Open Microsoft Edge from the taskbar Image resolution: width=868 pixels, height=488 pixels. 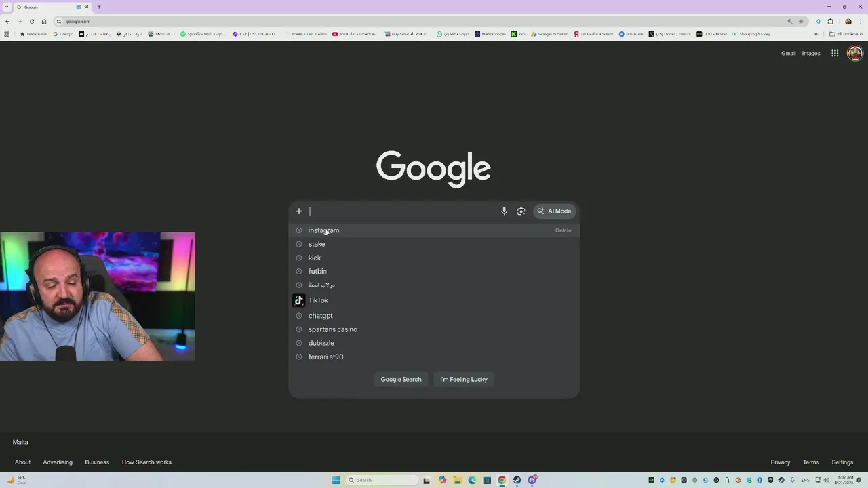pyautogui.click(x=472, y=480)
